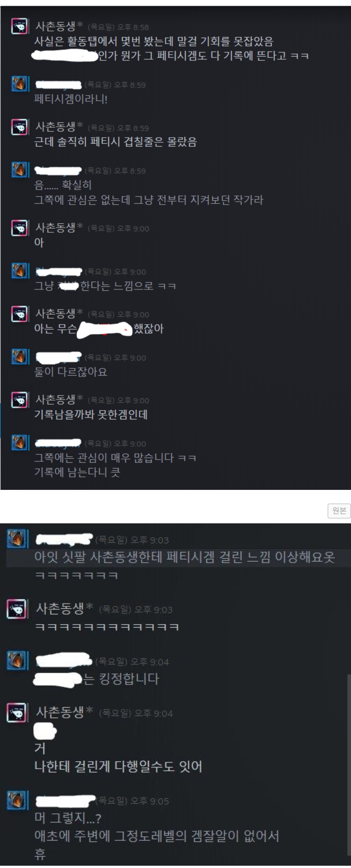Open avatar next to '페티시겜이라니!' message

pyautogui.click(x=19, y=83)
